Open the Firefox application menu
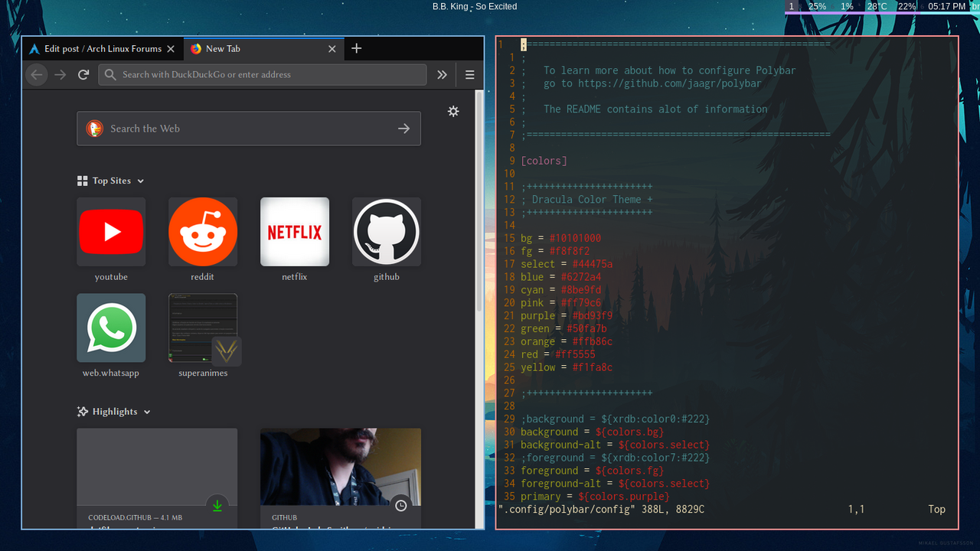Image resolution: width=980 pixels, height=551 pixels. 469,74
